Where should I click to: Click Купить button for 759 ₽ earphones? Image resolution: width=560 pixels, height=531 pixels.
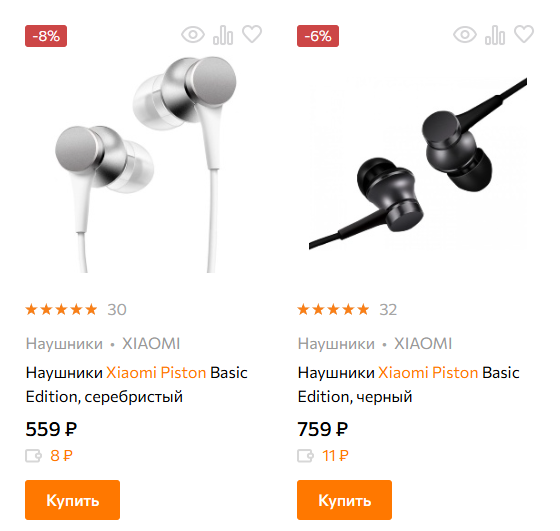[344, 500]
